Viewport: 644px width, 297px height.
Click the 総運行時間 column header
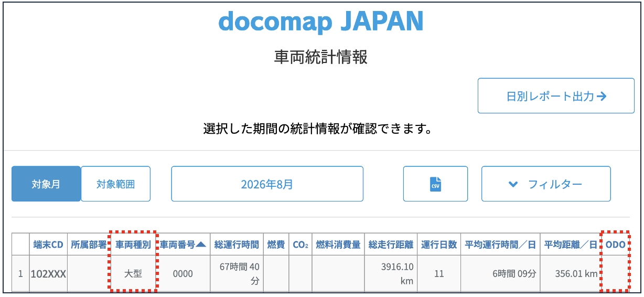237,245
